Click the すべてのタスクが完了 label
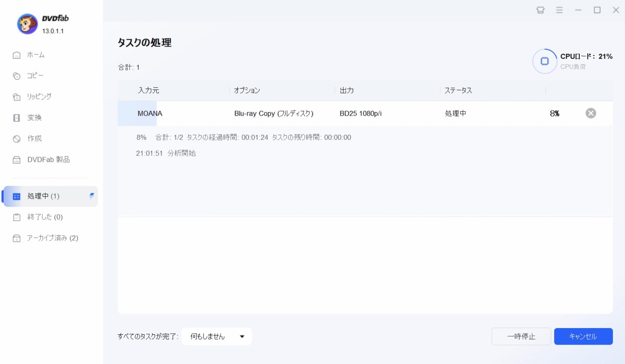The image size is (625, 364). coord(148,336)
